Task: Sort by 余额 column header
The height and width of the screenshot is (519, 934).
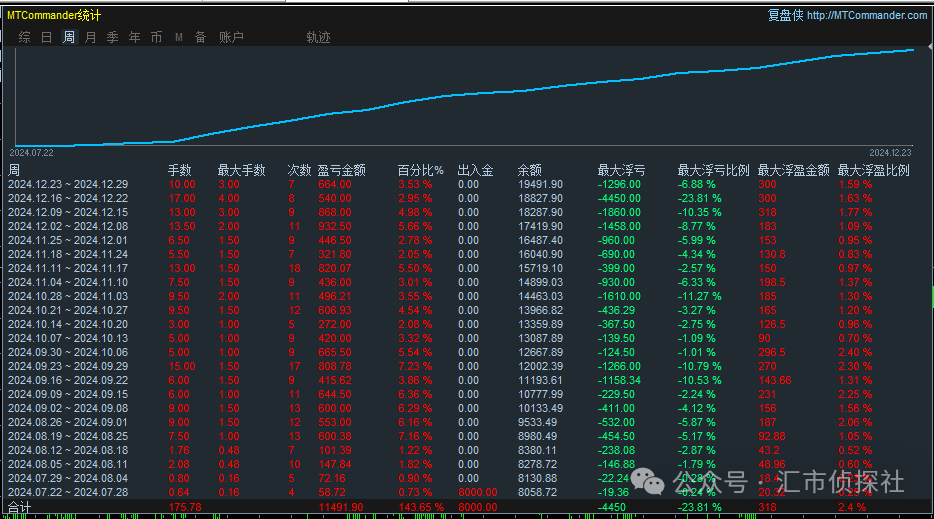Action: (530, 170)
